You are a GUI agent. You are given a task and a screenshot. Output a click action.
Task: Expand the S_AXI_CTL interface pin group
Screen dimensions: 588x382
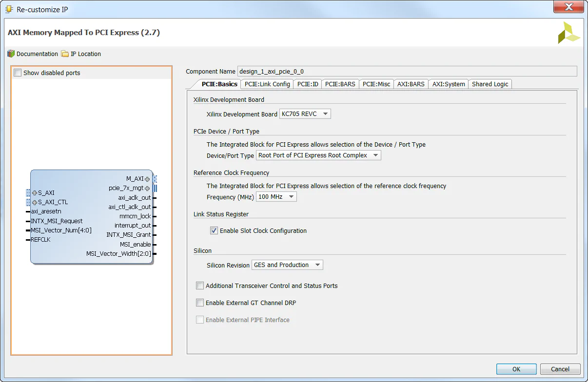[35, 202]
